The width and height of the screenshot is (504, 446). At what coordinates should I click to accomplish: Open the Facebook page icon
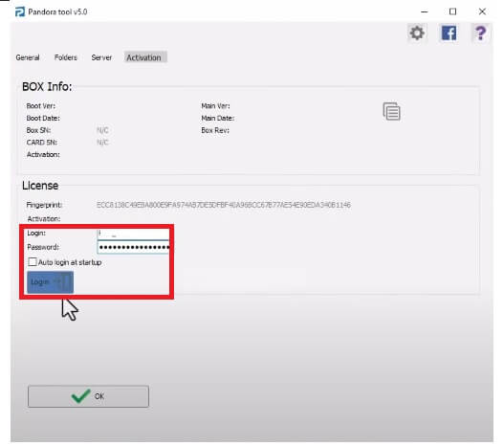(449, 33)
